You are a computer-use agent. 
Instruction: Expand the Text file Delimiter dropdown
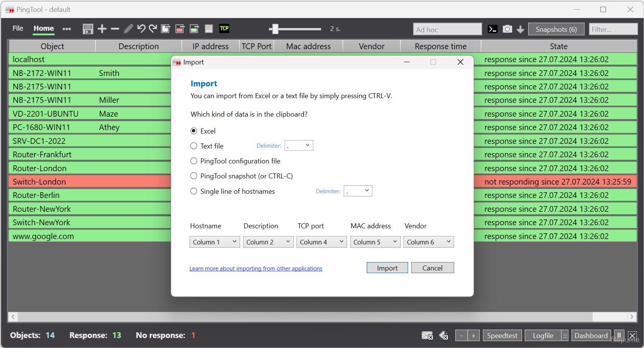pos(299,145)
